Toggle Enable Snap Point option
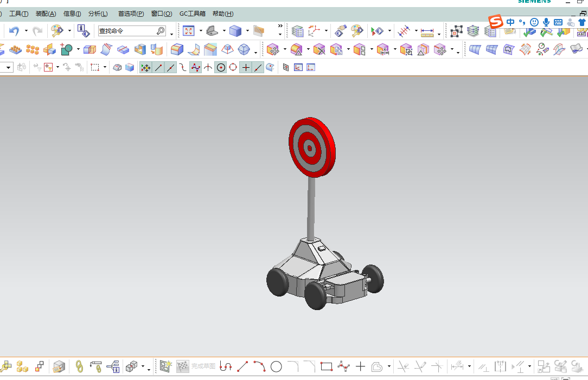The image size is (588, 380). [x=145, y=67]
